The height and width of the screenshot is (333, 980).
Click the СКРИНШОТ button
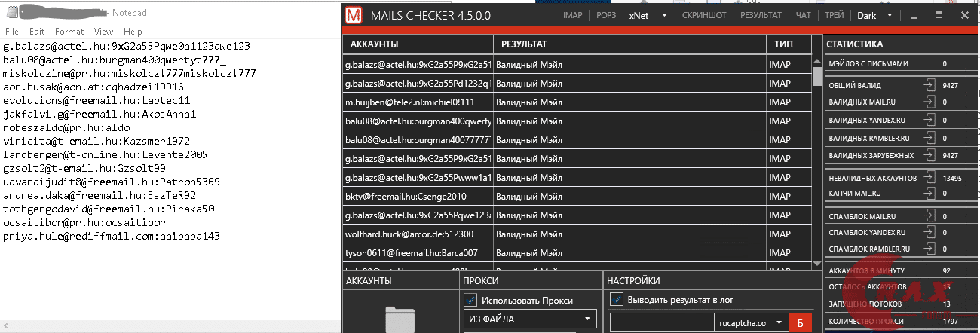click(705, 15)
